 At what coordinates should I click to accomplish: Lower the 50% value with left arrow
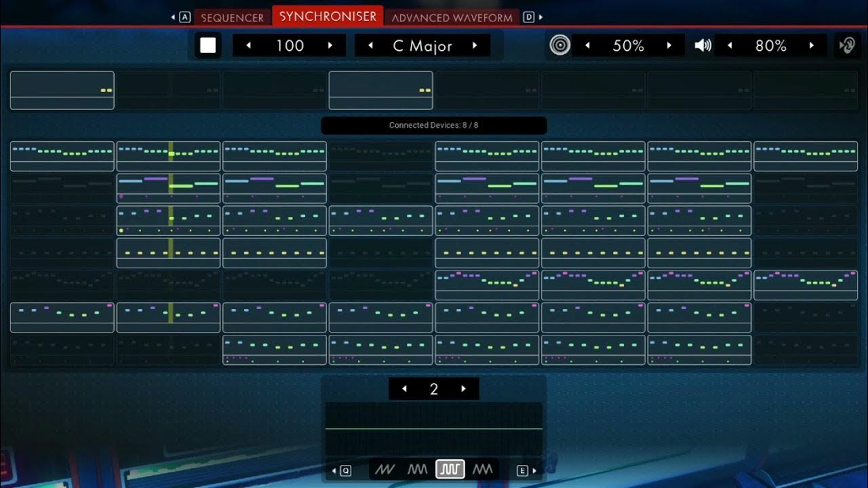587,45
